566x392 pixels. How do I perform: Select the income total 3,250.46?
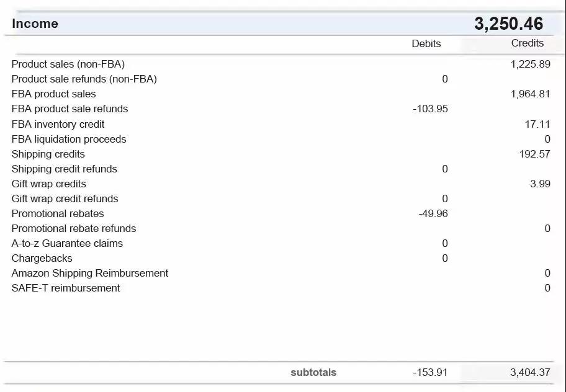point(508,24)
